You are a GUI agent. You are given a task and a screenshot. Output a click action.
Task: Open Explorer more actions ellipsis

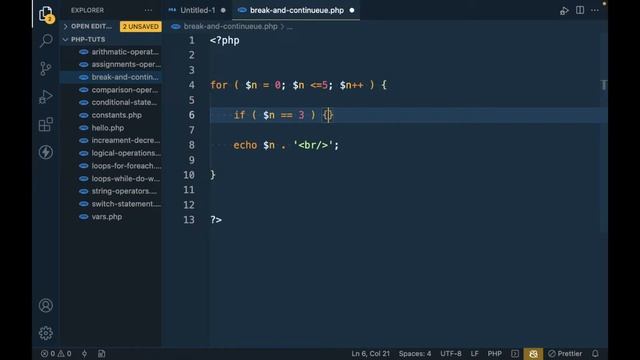click(148, 10)
